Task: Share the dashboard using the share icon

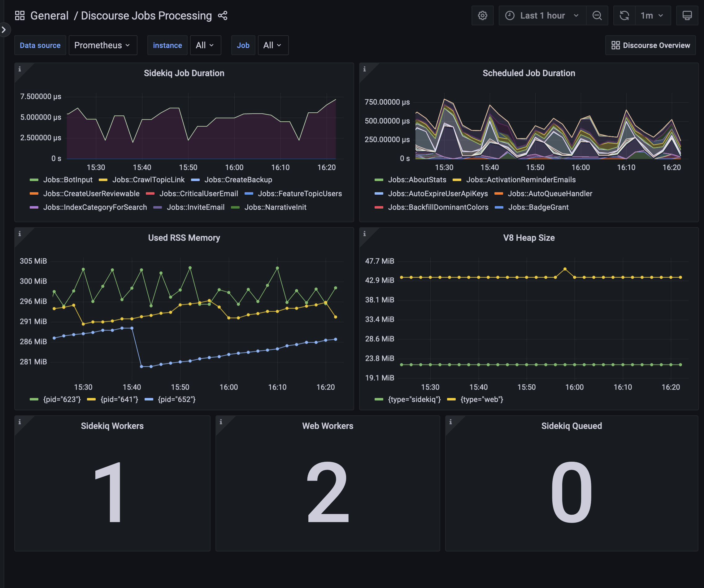Action: [x=222, y=15]
